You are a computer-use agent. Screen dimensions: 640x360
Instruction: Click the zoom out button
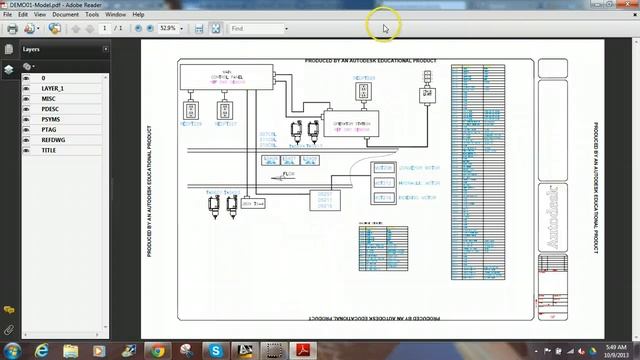[138, 28]
